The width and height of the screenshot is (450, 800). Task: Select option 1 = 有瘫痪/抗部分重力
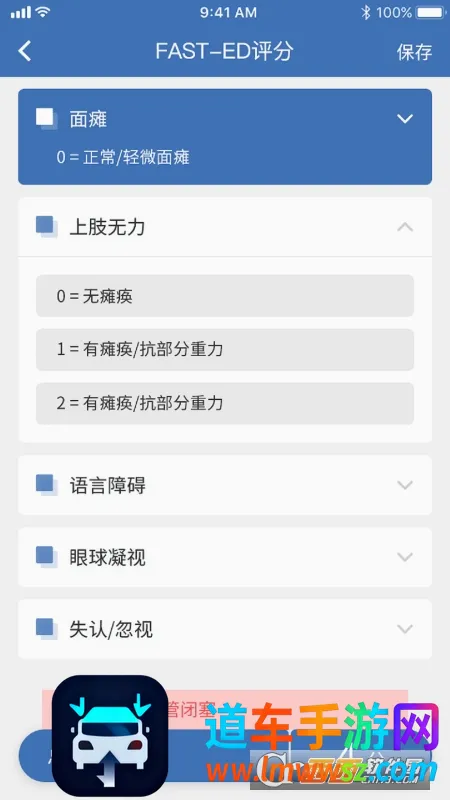point(225,349)
